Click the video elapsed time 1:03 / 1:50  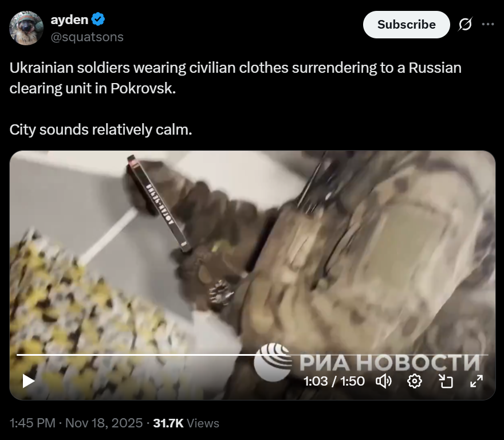[x=334, y=381]
